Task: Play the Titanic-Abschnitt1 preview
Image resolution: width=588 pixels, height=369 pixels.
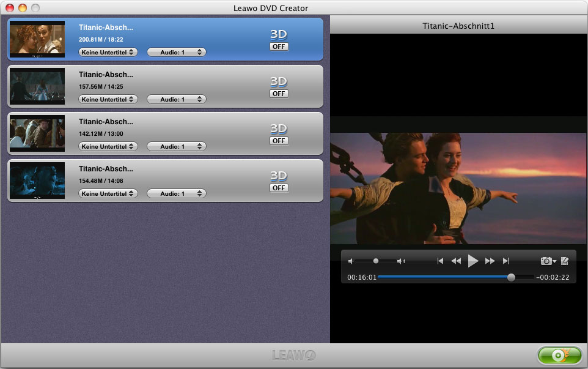Action: pos(473,261)
